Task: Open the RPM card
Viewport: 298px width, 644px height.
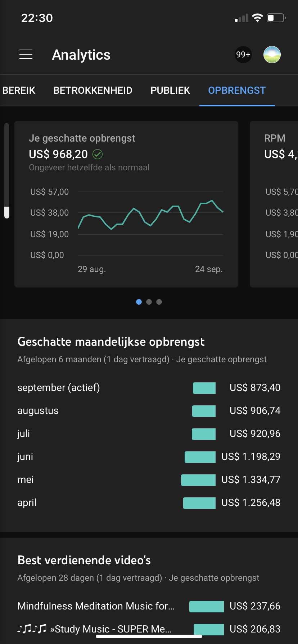Action: coord(274,204)
